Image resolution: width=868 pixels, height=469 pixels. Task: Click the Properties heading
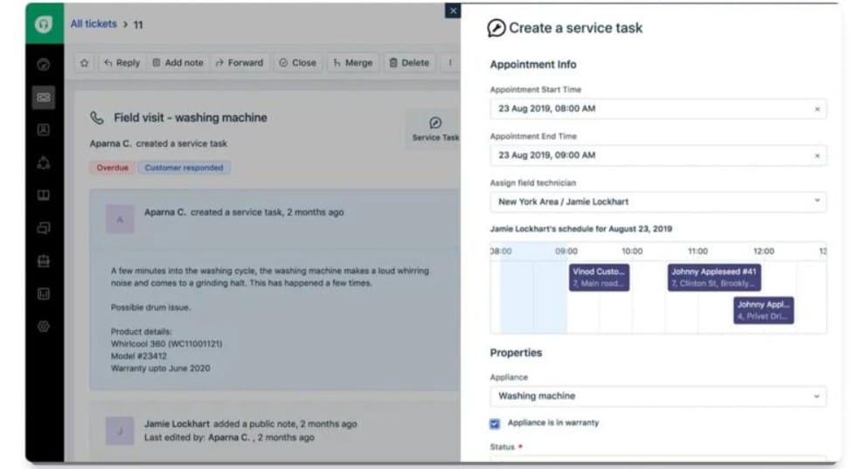516,352
